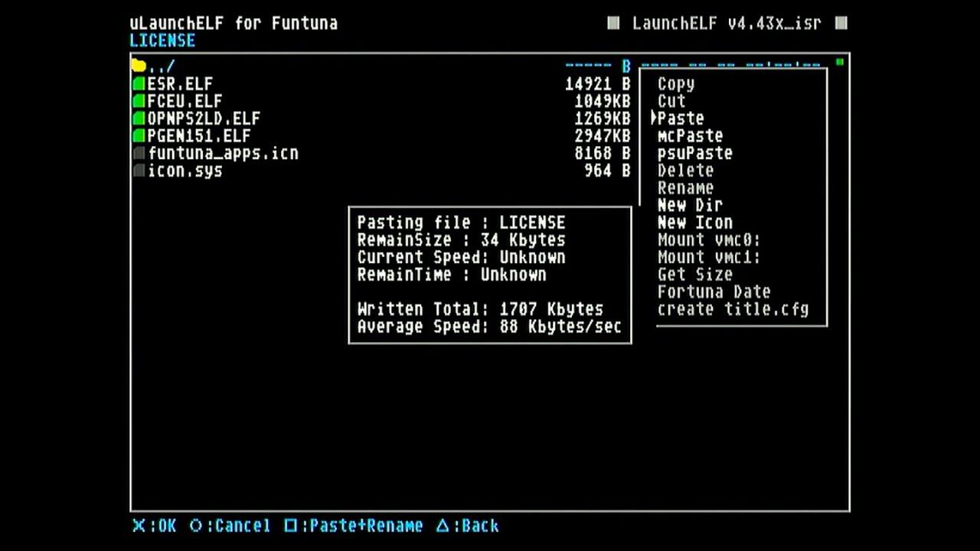Image resolution: width=980 pixels, height=551 pixels.
Task: Click the 14921 B size value
Action: pyautogui.click(x=598, y=83)
